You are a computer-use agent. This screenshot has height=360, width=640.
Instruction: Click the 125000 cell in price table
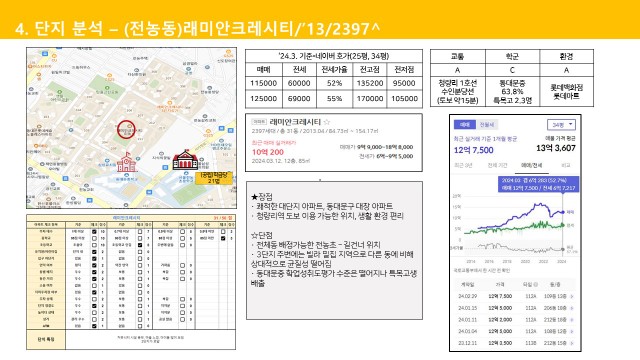click(x=264, y=99)
